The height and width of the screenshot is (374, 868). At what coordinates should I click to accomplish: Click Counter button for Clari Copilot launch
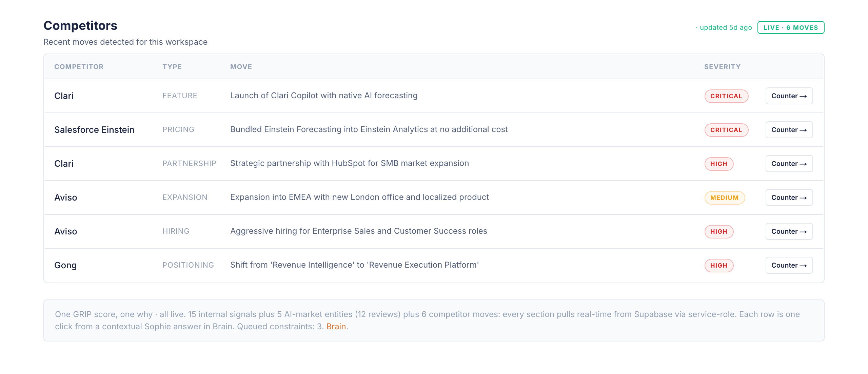pyautogui.click(x=789, y=96)
